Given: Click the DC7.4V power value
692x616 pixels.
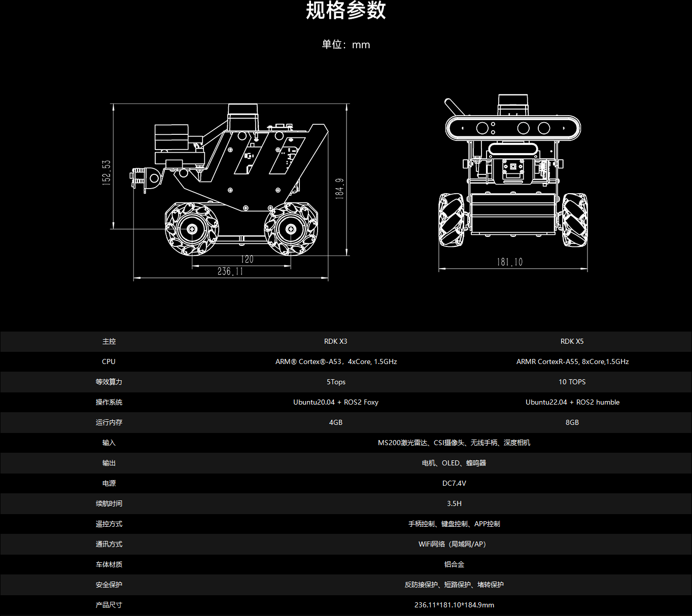Looking at the screenshot, I should (x=454, y=483).
